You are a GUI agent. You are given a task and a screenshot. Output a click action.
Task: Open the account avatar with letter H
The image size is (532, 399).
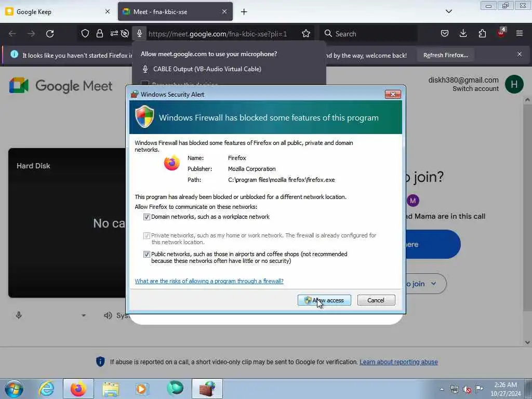click(x=514, y=84)
